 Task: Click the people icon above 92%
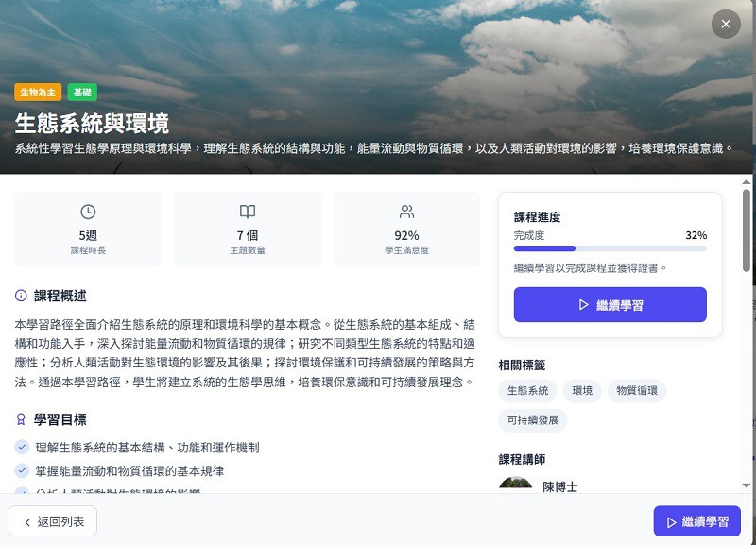406,212
